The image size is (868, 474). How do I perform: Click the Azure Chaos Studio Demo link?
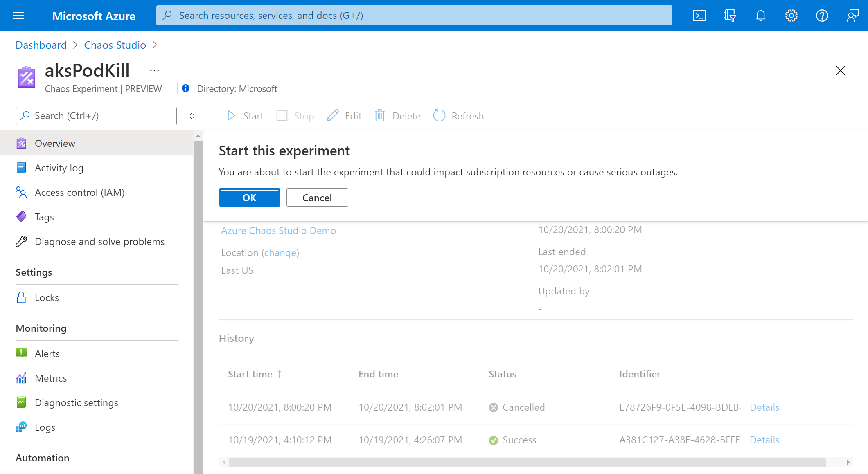coord(278,230)
